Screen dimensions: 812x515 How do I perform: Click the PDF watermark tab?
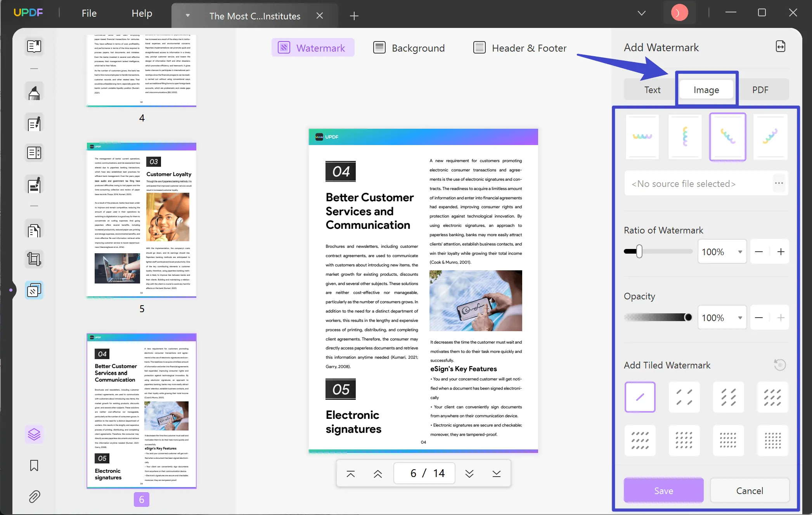pos(760,89)
